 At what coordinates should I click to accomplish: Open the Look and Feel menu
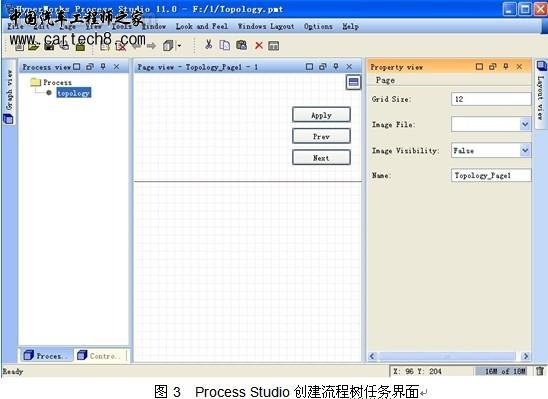click(202, 26)
